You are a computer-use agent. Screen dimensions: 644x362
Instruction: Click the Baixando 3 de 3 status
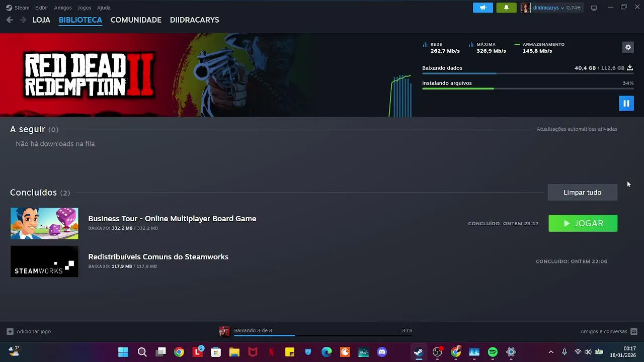[x=253, y=330]
